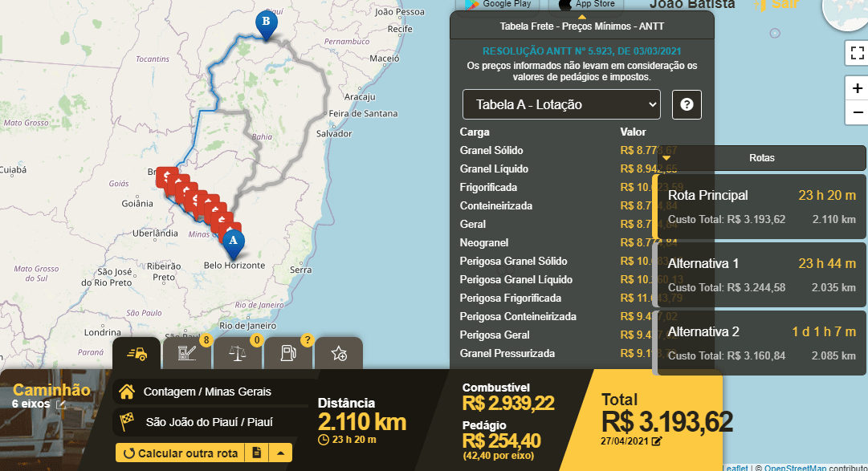Open the Tabela A - Lotação dropdown

[x=560, y=104]
